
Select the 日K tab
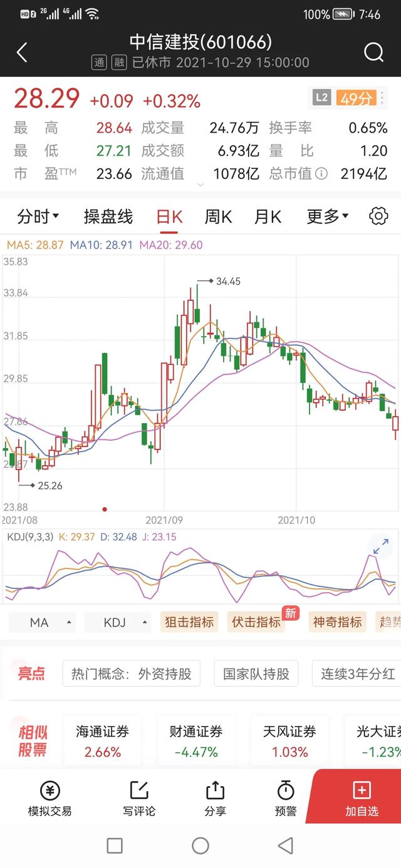click(169, 217)
